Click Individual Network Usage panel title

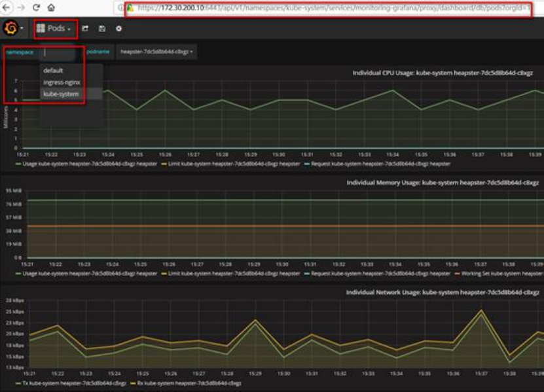click(x=444, y=293)
